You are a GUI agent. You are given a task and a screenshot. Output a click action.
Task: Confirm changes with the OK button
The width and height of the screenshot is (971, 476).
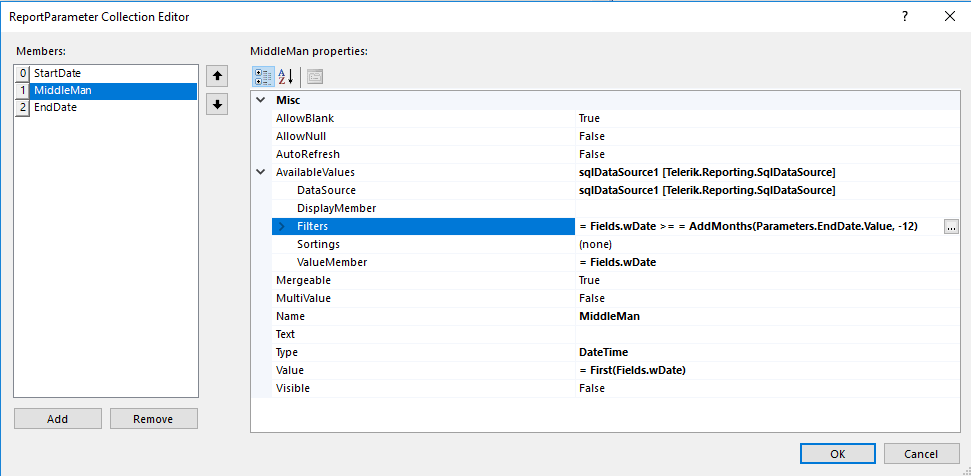click(837, 453)
